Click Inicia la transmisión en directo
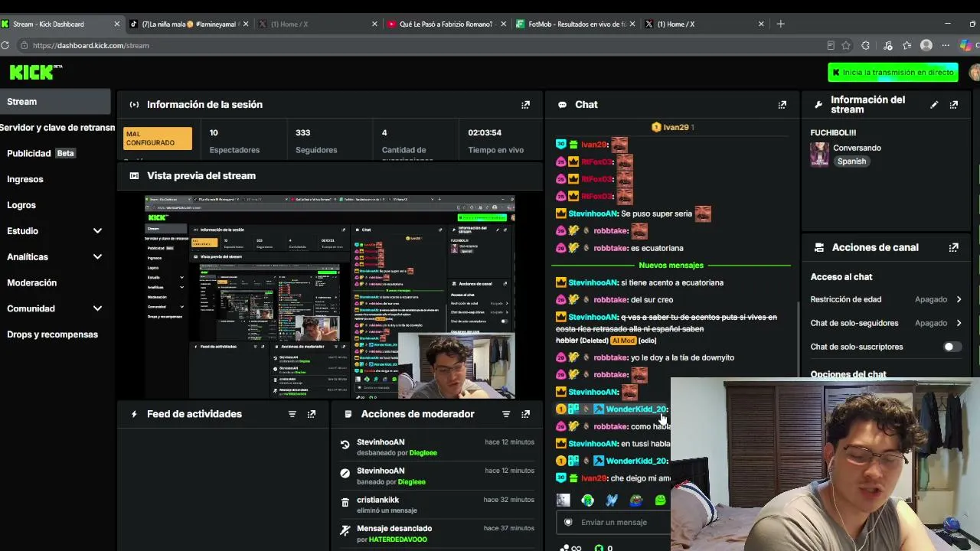Viewport: 980px width, 551px height. [x=893, y=72]
